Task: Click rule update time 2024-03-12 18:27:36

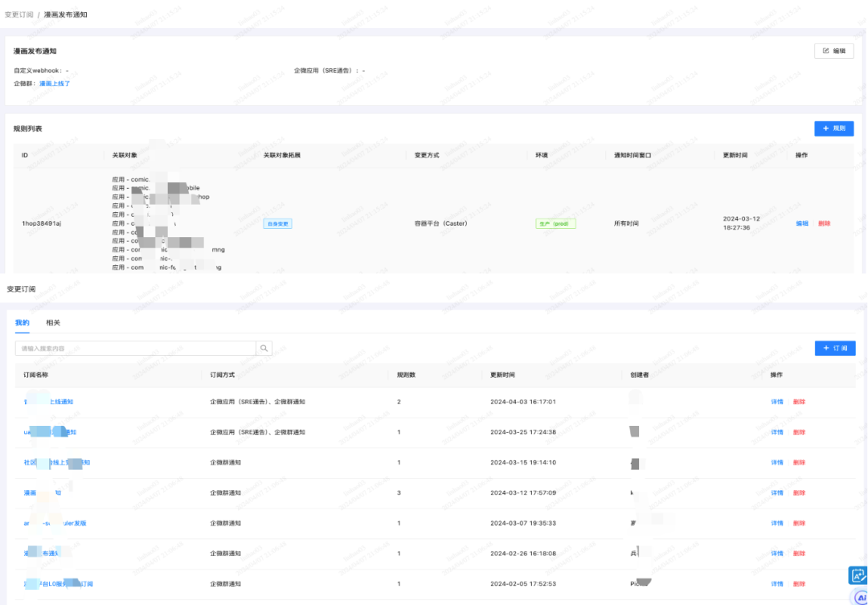Action: [741, 223]
